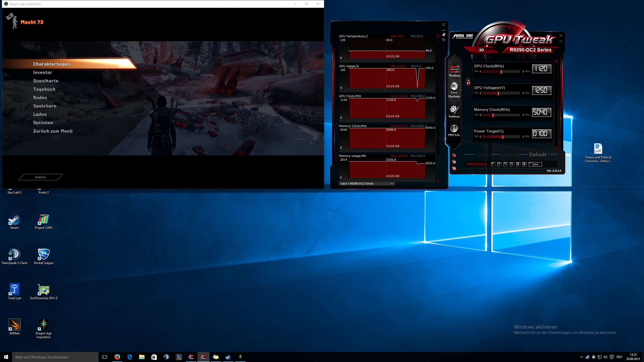Select the G profile slot
Screen dimensions: 644x362
click(x=524, y=164)
